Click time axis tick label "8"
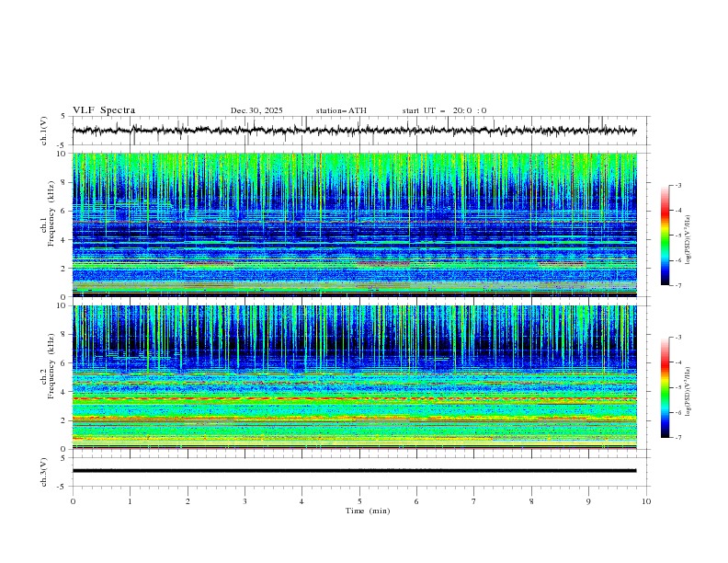728x563 pixels. point(531,501)
